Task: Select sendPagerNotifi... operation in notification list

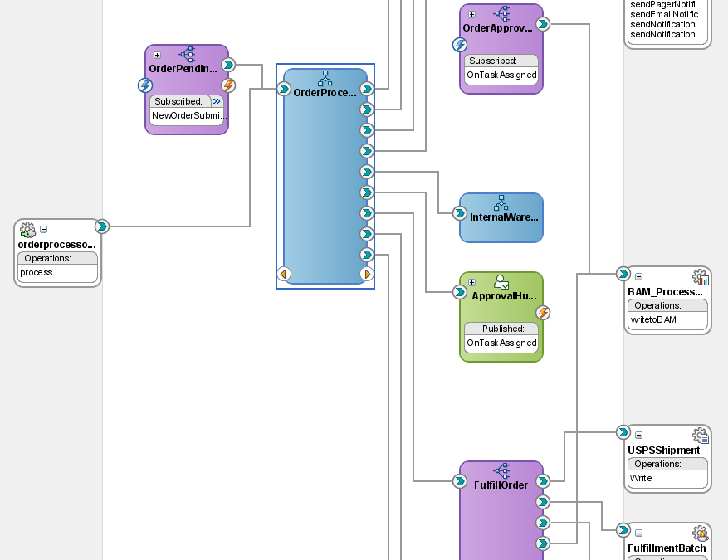Action: click(x=667, y=5)
